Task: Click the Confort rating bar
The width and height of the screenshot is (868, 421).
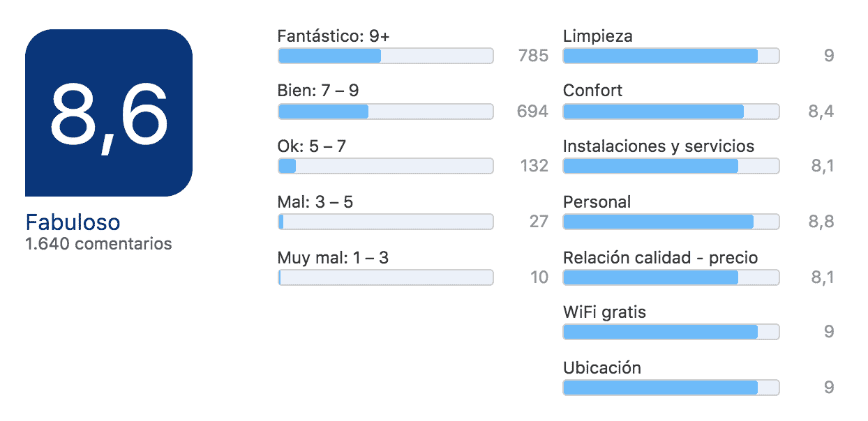Action: pyautogui.click(x=671, y=111)
